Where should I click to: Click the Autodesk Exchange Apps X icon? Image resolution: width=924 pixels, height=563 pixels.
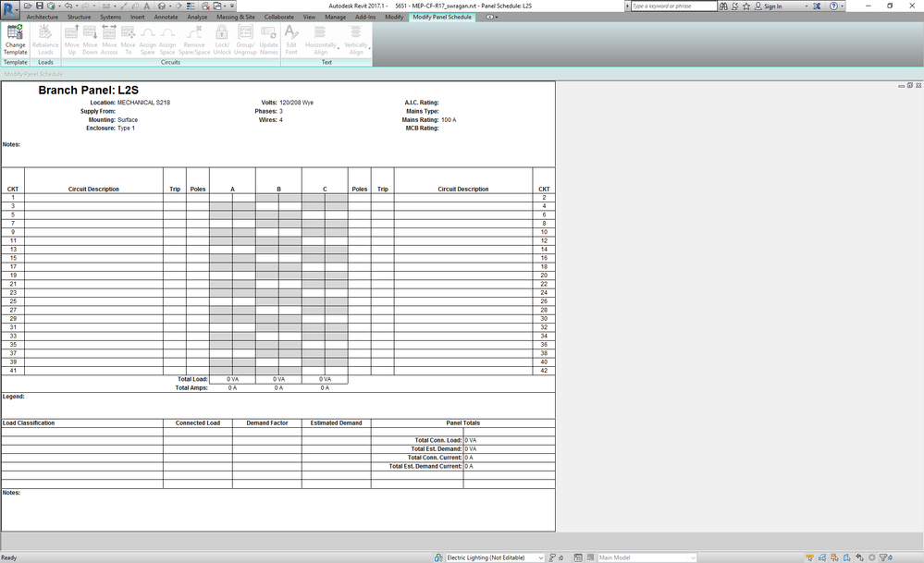coord(817,6)
